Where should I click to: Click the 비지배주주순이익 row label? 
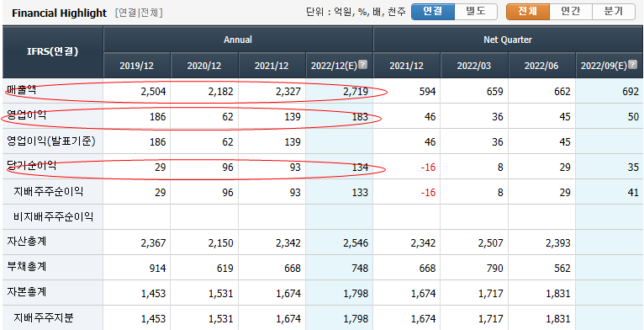54,216
